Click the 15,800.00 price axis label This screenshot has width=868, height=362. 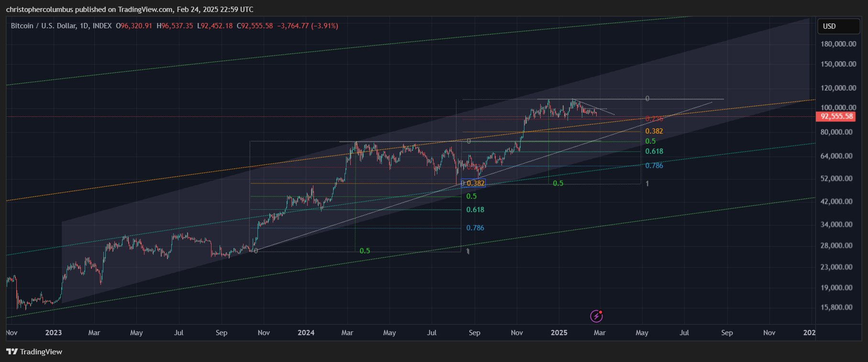838,307
